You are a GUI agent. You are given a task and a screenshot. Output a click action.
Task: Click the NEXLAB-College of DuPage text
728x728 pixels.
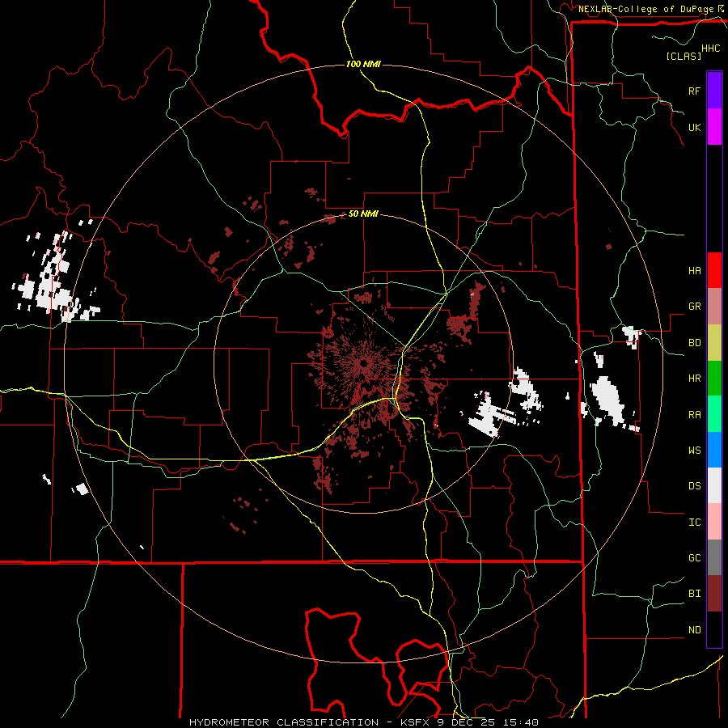click(645, 9)
